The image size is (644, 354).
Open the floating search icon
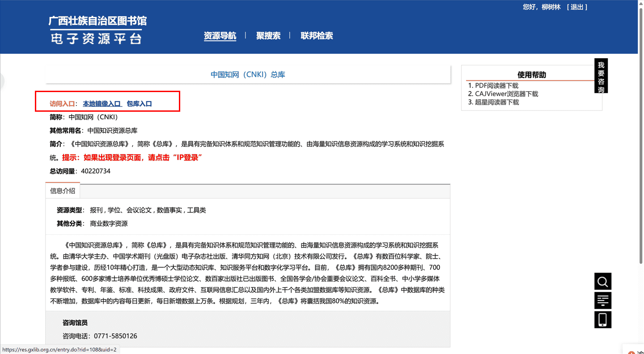(x=602, y=282)
